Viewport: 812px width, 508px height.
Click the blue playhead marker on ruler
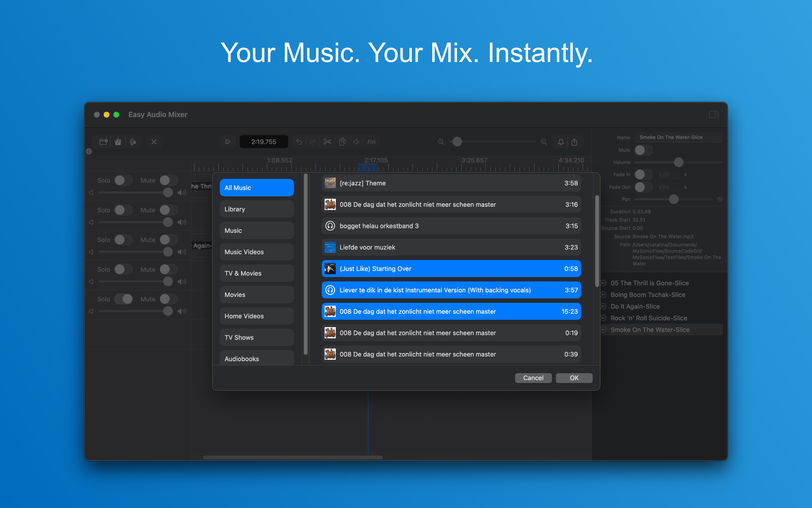(x=368, y=167)
